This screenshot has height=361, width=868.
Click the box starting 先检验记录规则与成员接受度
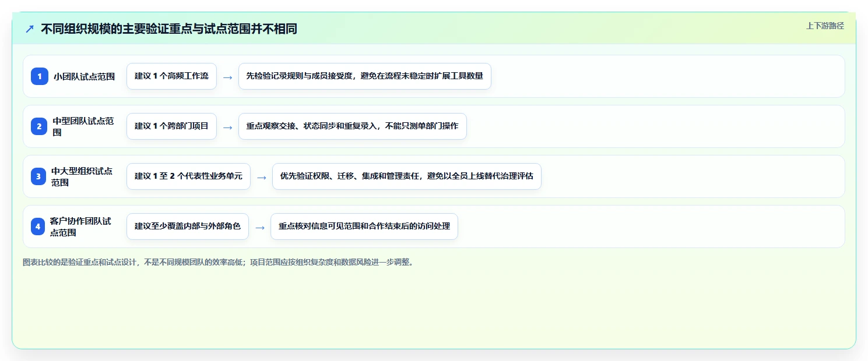point(365,76)
